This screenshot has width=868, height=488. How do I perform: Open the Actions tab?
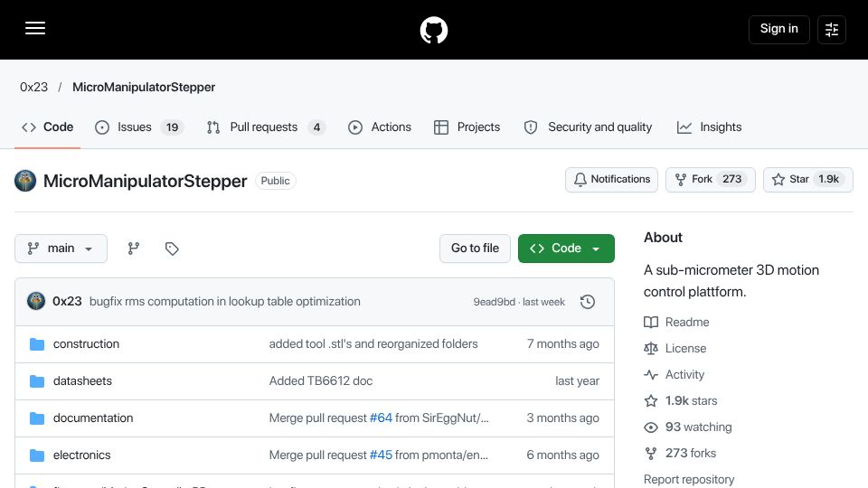pos(380,127)
